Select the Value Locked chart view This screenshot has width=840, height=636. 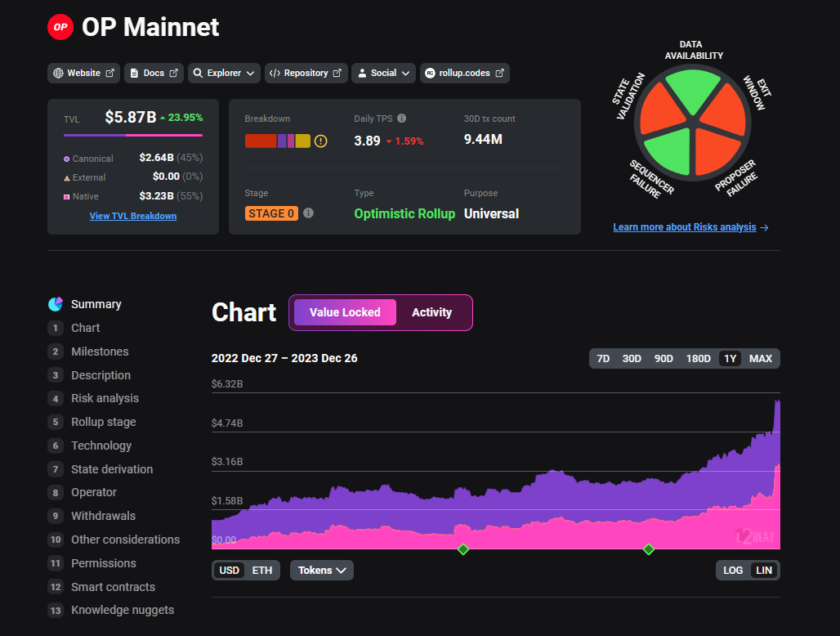[x=345, y=312]
